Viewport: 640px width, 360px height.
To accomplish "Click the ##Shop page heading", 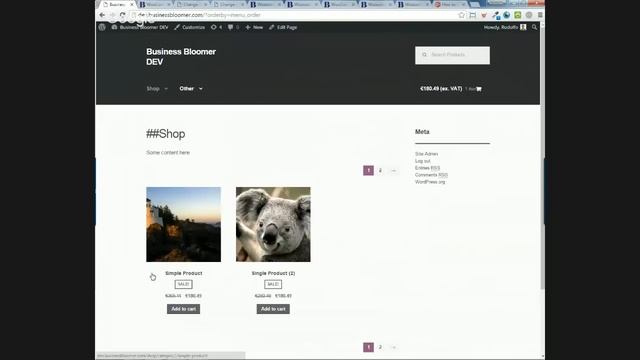I will pyautogui.click(x=166, y=134).
